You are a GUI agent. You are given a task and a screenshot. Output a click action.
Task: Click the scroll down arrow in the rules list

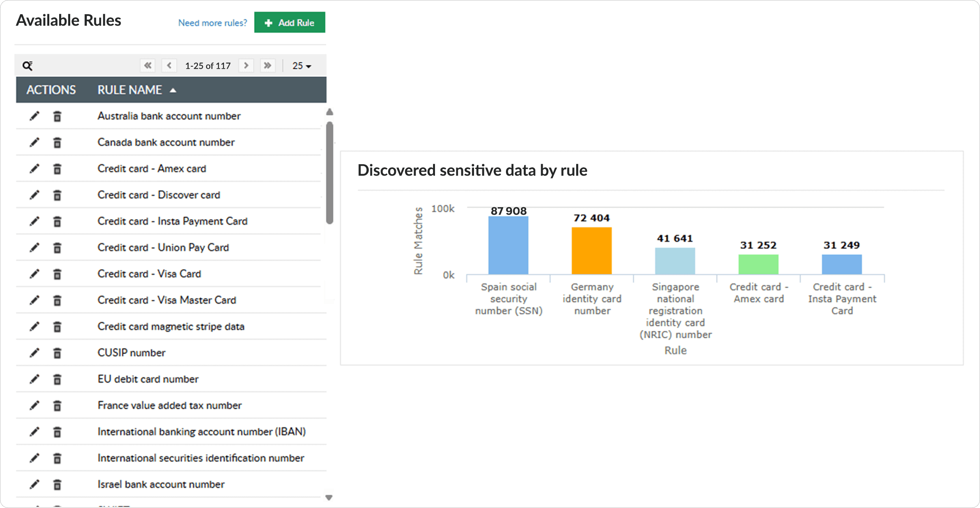(x=329, y=497)
